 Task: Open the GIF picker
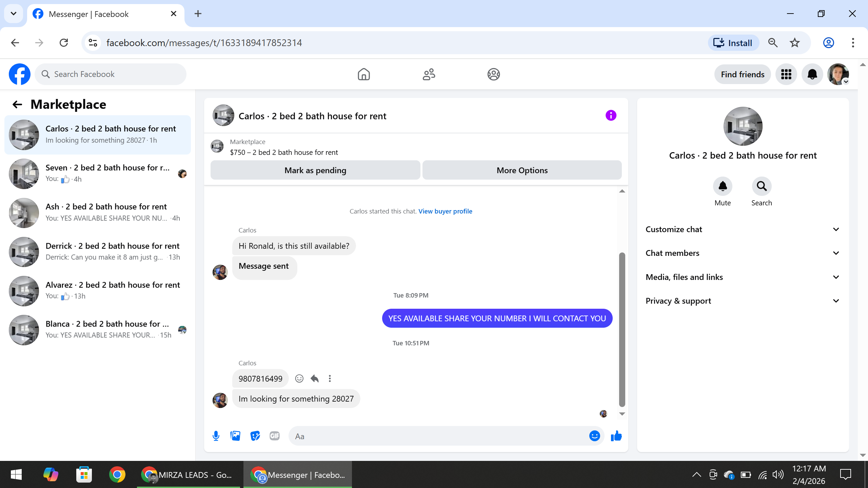point(274,436)
